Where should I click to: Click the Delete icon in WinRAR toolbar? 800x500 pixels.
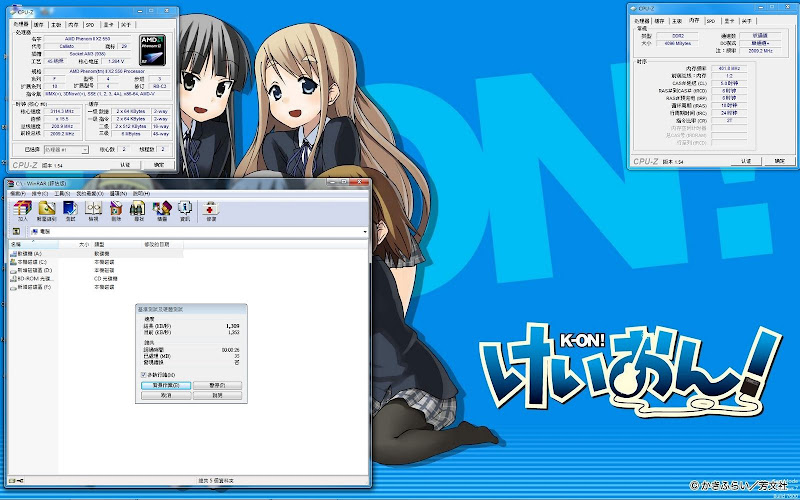(116, 211)
